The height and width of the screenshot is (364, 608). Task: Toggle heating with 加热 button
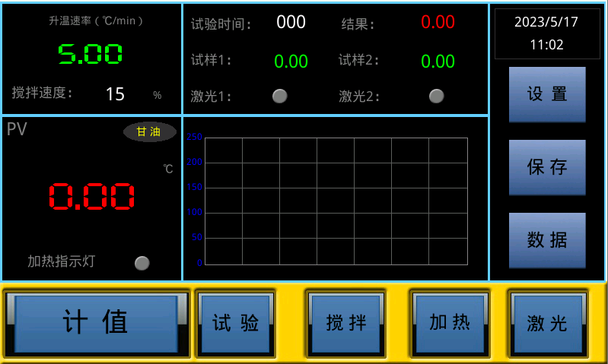tap(449, 323)
